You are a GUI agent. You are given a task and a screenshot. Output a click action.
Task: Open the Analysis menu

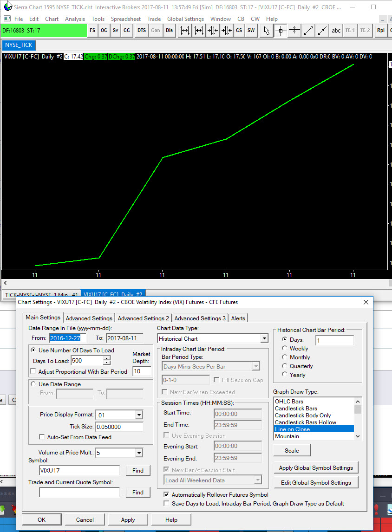pos(75,19)
